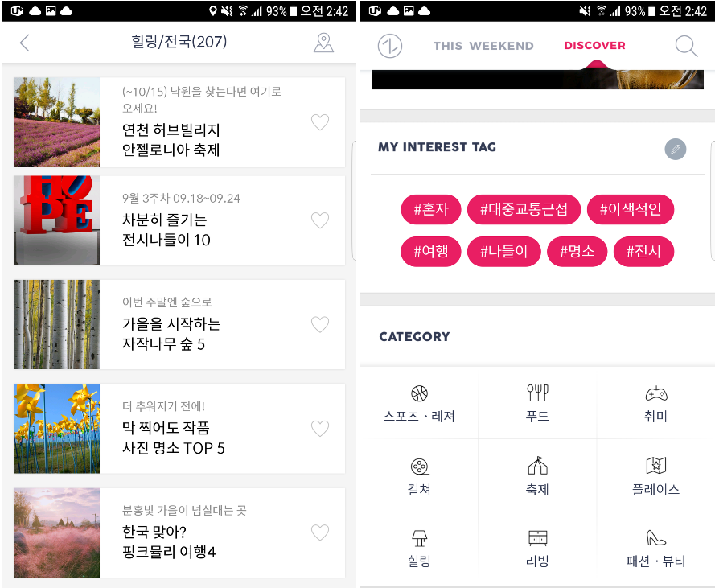Screen dimensions: 715x588
Task: Switch to the THIS WEEKEND tab
Action: click(483, 46)
